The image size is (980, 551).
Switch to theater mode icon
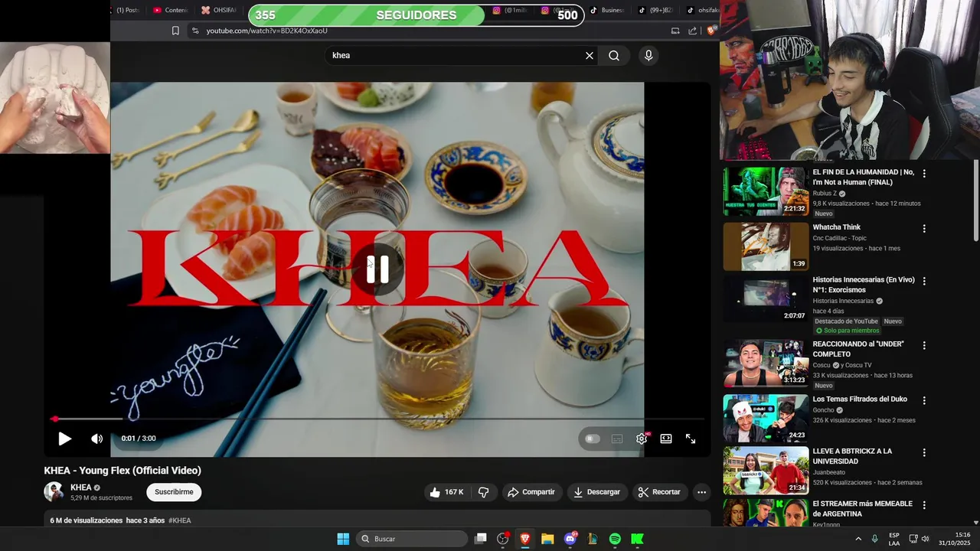pyautogui.click(x=666, y=439)
